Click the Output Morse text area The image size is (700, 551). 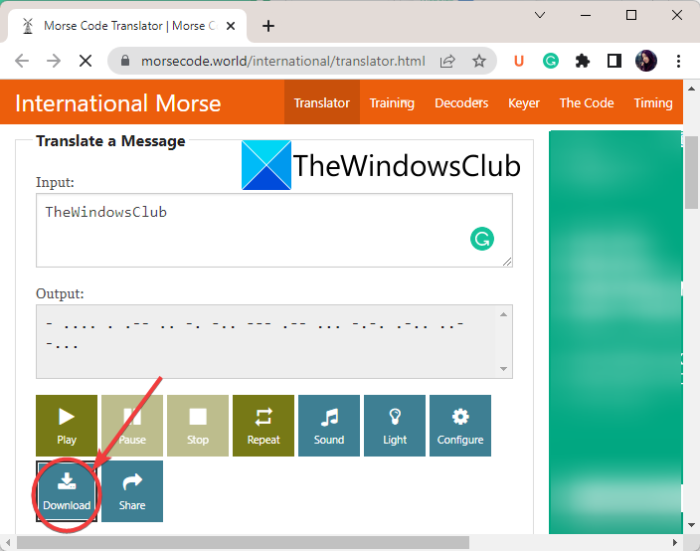pyautogui.click(x=274, y=342)
